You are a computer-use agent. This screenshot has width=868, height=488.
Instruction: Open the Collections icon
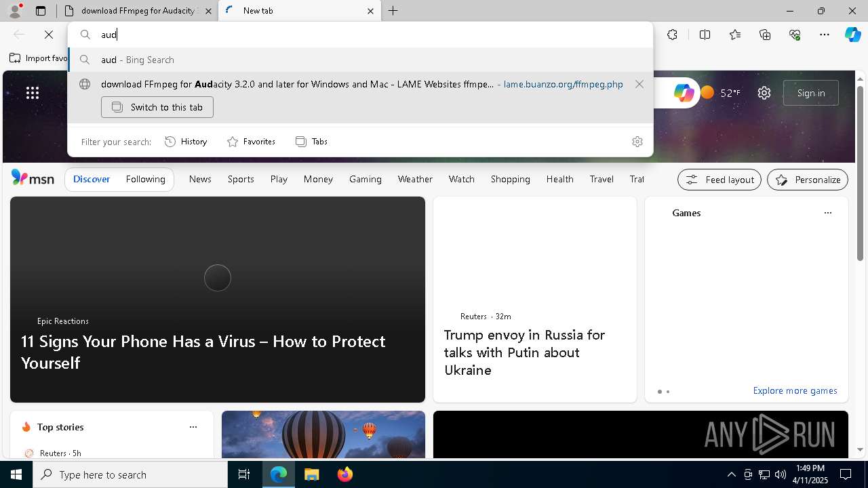click(x=765, y=35)
